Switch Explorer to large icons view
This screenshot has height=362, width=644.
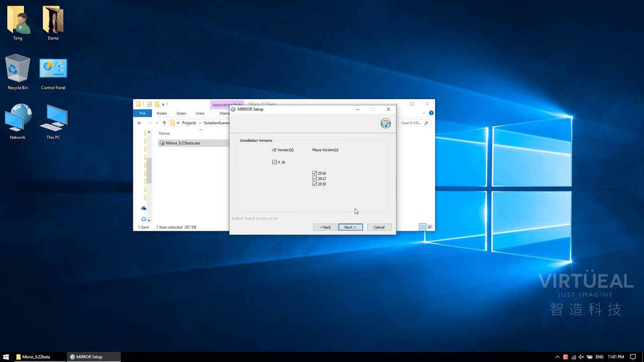point(430,227)
